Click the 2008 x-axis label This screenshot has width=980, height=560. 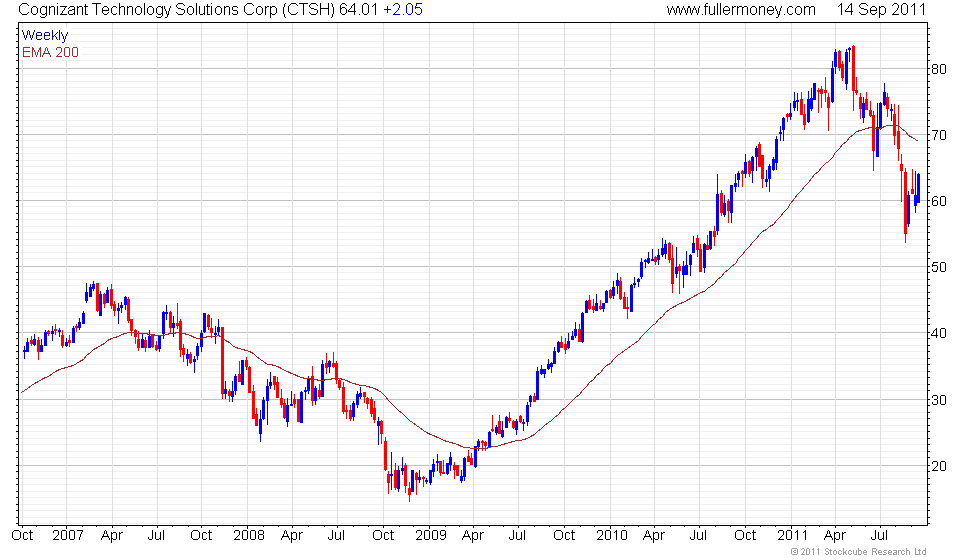pos(249,536)
